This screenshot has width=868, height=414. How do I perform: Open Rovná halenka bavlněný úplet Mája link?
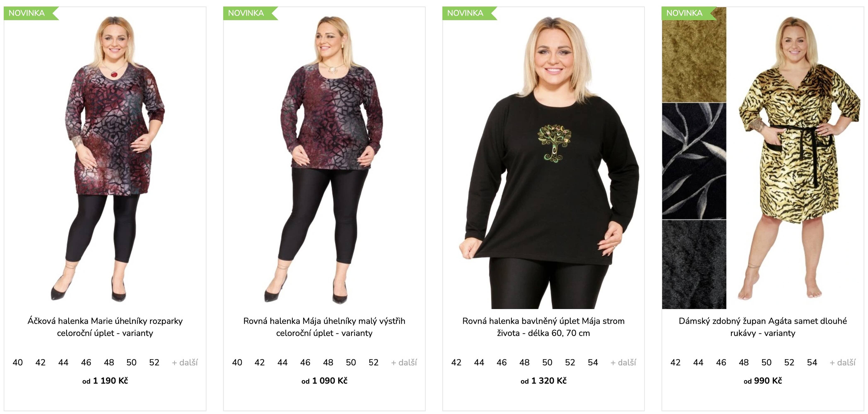pyautogui.click(x=543, y=327)
